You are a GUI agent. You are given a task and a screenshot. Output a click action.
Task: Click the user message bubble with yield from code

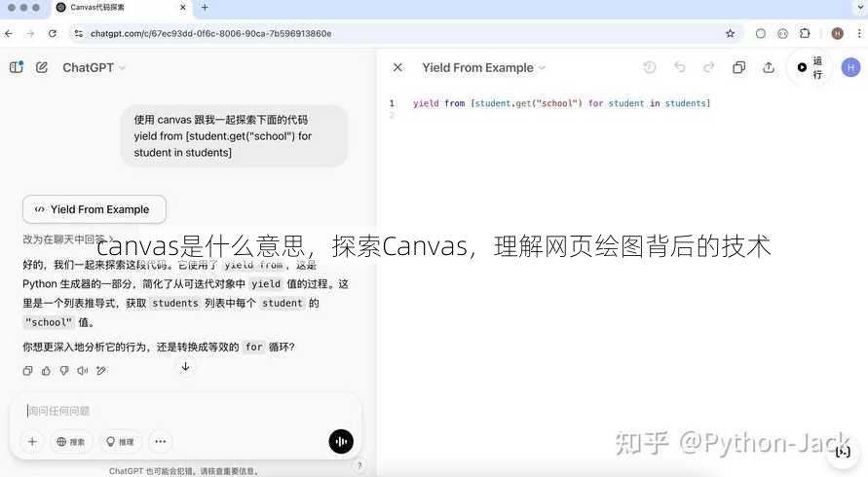pyautogui.click(x=235, y=136)
